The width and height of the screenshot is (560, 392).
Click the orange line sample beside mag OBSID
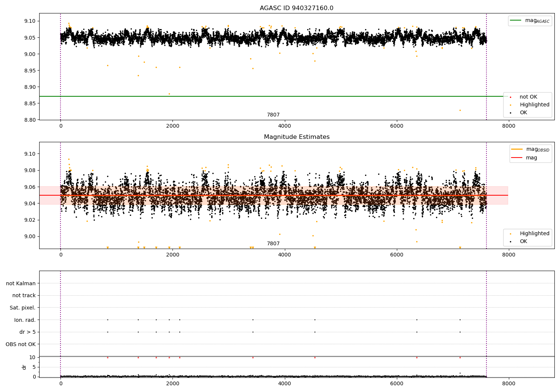pyautogui.click(x=517, y=149)
